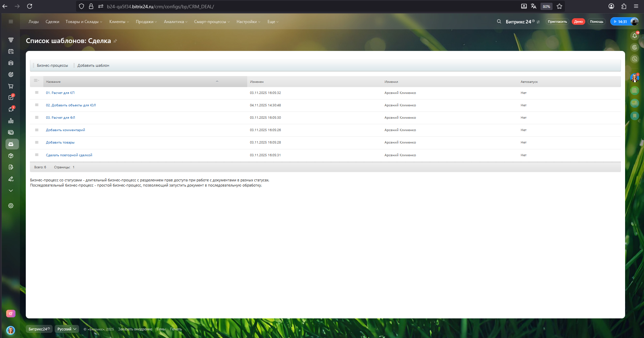644x338 pixels.
Task: Open template 02. Добавить объекты для ЮЛ
Action: coord(71,105)
